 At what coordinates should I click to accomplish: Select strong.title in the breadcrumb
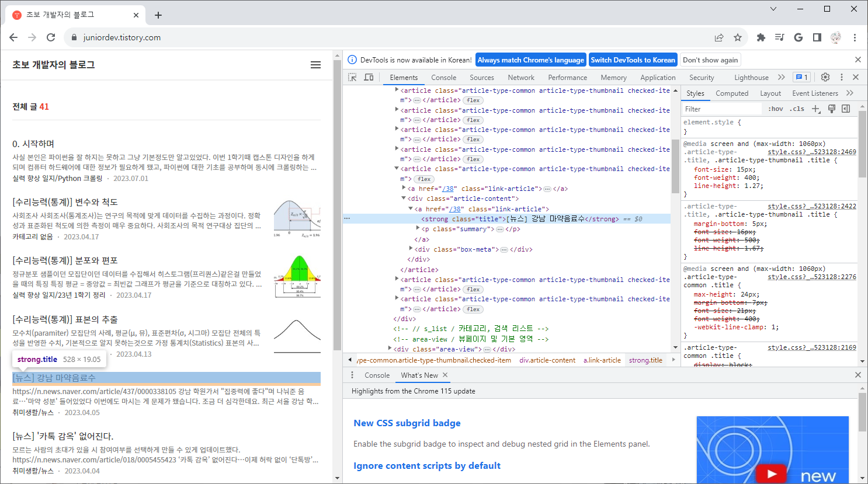pyautogui.click(x=645, y=360)
